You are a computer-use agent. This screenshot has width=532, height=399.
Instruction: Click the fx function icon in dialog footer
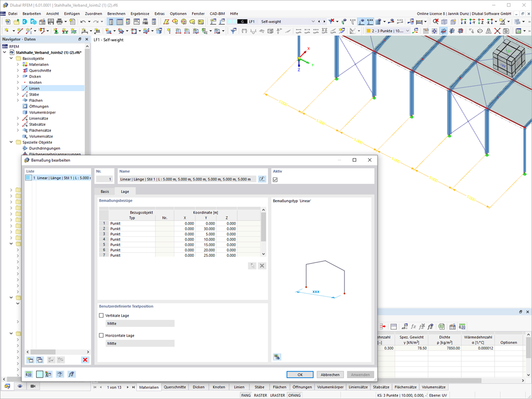71,374
